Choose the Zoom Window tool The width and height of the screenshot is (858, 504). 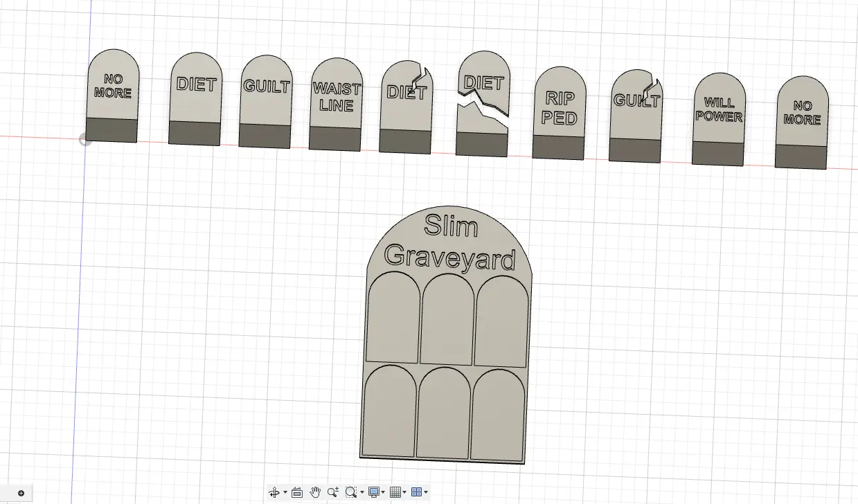(x=350, y=492)
